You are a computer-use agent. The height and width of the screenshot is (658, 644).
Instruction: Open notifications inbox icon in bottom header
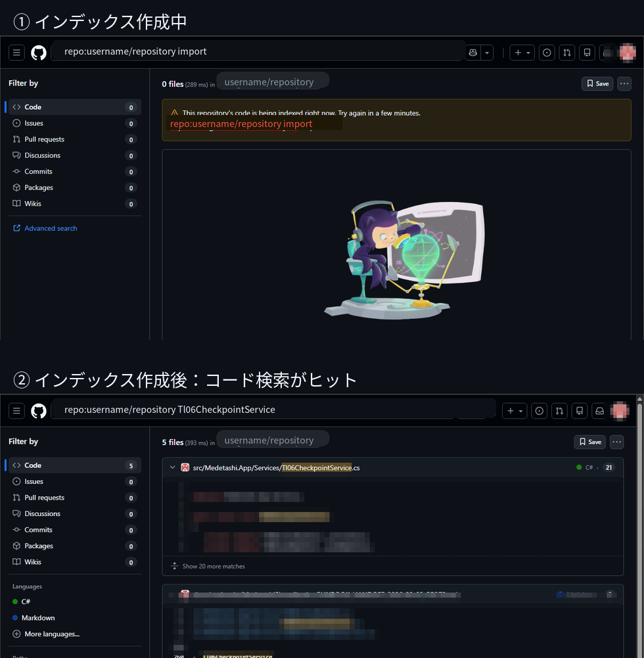pos(599,411)
